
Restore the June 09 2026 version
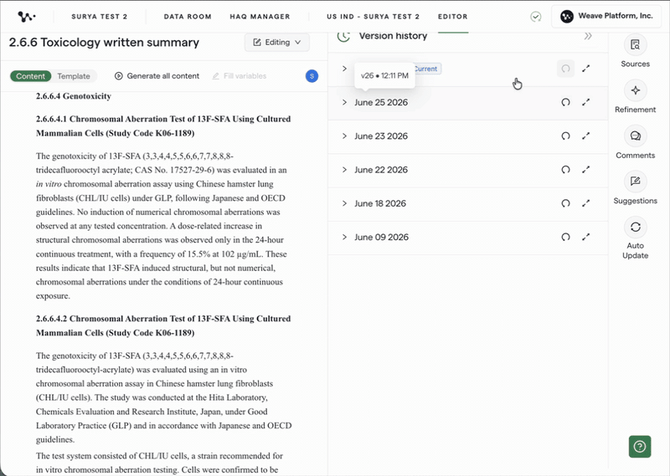[x=565, y=237]
